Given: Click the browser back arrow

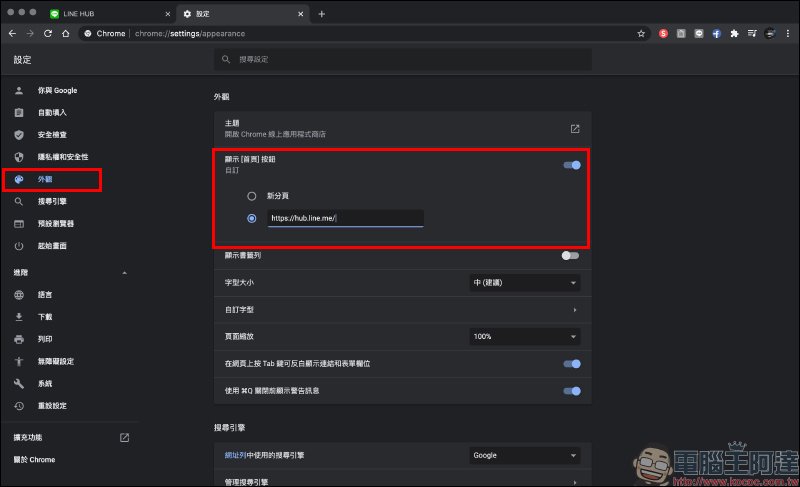Looking at the screenshot, I should (13, 33).
